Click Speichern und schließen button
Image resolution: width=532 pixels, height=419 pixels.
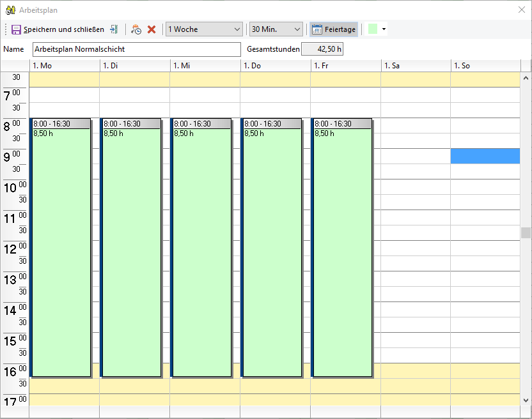58,29
